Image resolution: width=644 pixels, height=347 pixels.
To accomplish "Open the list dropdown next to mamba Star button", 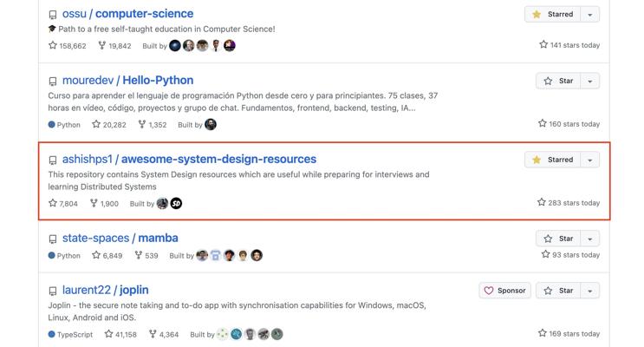I will [x=589, y=239].
